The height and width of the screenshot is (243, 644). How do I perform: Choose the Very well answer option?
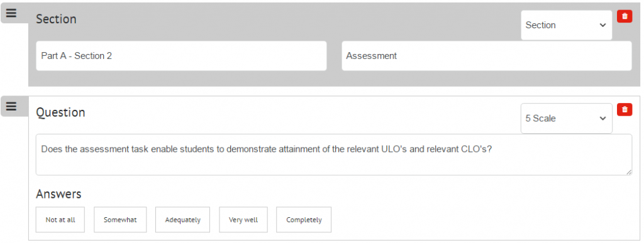(x=243, y=220)
